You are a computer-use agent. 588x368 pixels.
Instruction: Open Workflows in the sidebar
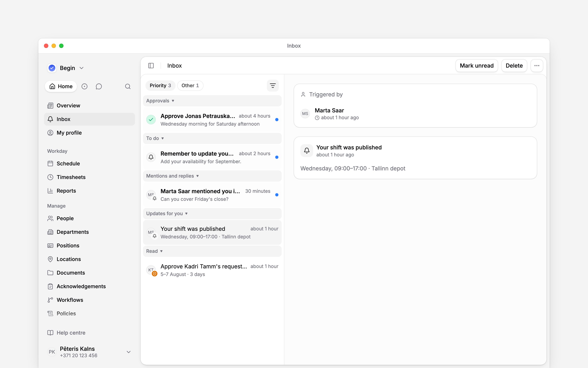[x=89, y=300]
